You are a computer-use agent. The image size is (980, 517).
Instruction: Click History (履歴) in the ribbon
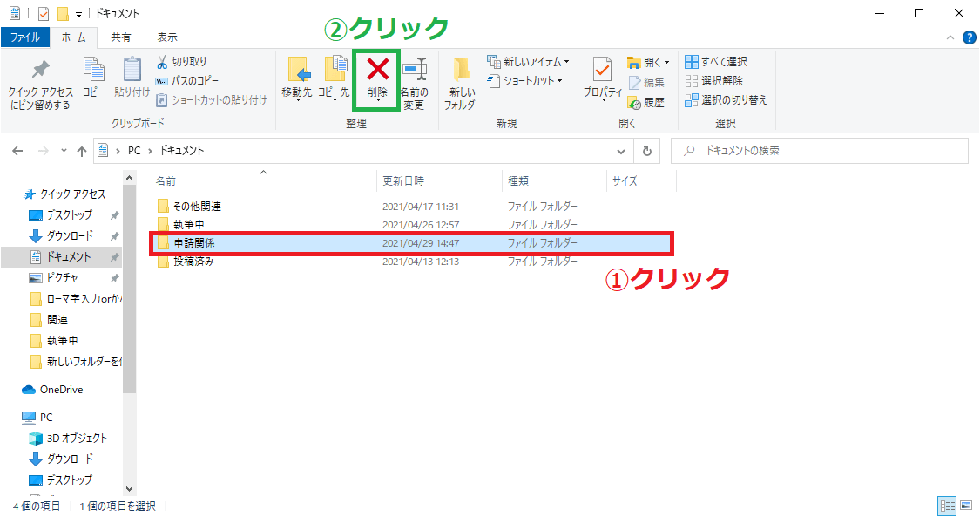[x=646, y=102]
